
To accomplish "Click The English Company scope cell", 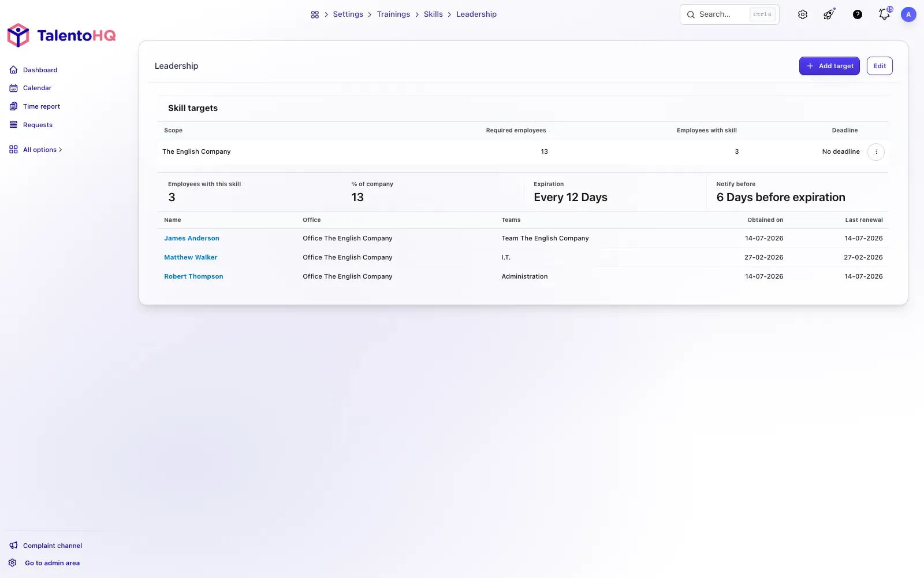I will click(x=196, y=151).
